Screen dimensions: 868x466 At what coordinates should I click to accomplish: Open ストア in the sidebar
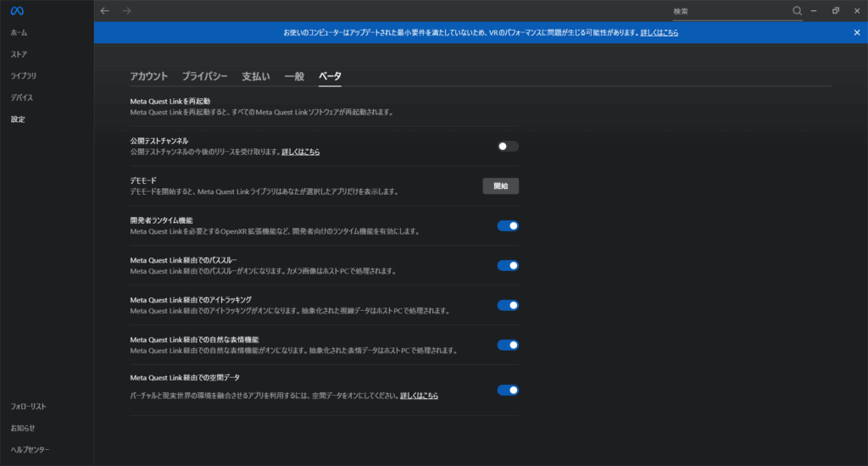[x=19, y=54]
